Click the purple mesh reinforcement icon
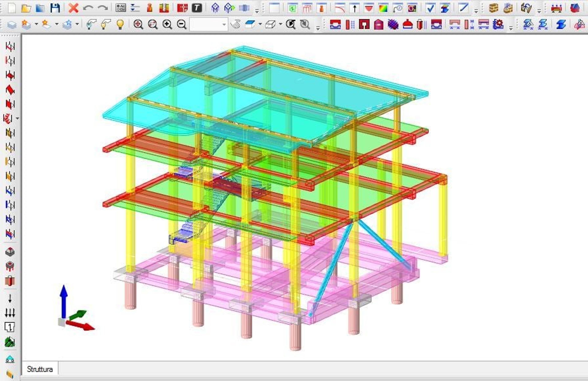 393,24
